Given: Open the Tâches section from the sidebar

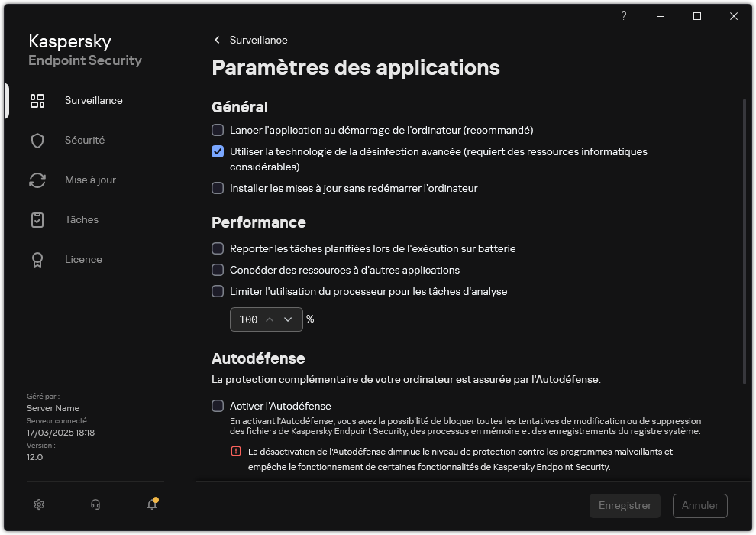Looking at the screenshot, I should 81,219.
